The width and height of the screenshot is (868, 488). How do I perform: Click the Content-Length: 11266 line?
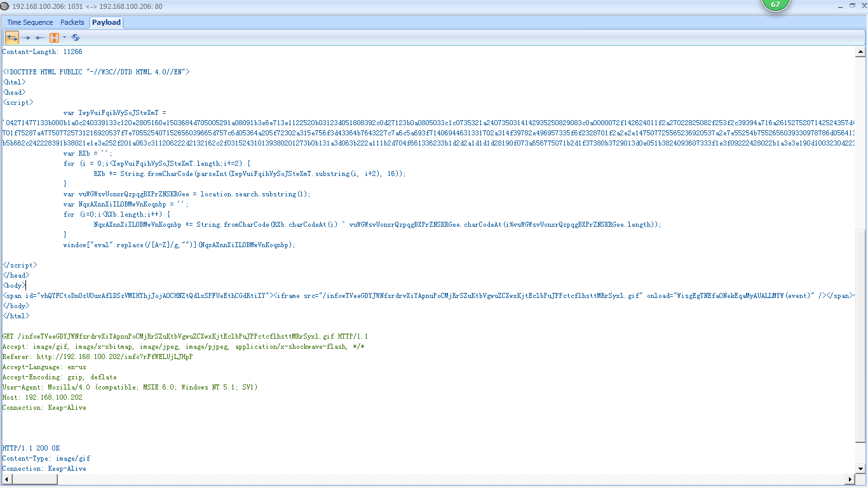(42, 52)
